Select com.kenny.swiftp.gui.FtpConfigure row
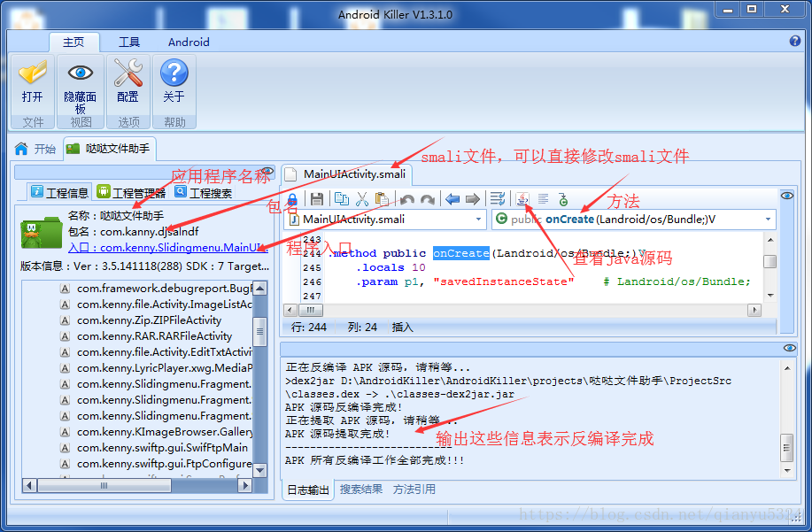The height and width of the screenshot is (532, 812). (x=155, y=464)
